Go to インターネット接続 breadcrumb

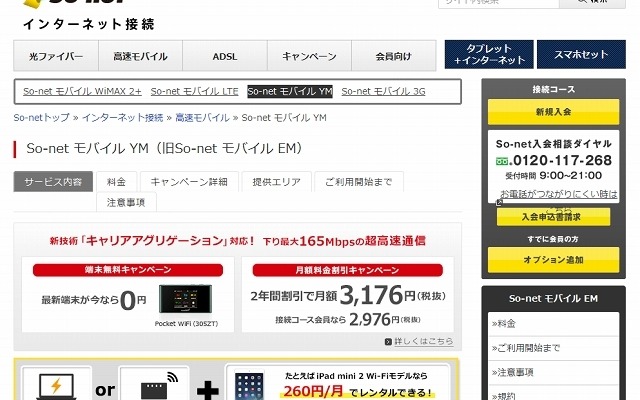tap(122, 118)
